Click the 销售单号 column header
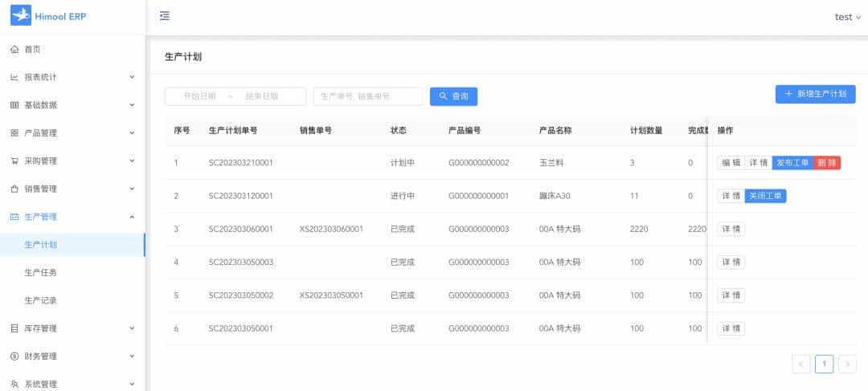 coord(316,131)
